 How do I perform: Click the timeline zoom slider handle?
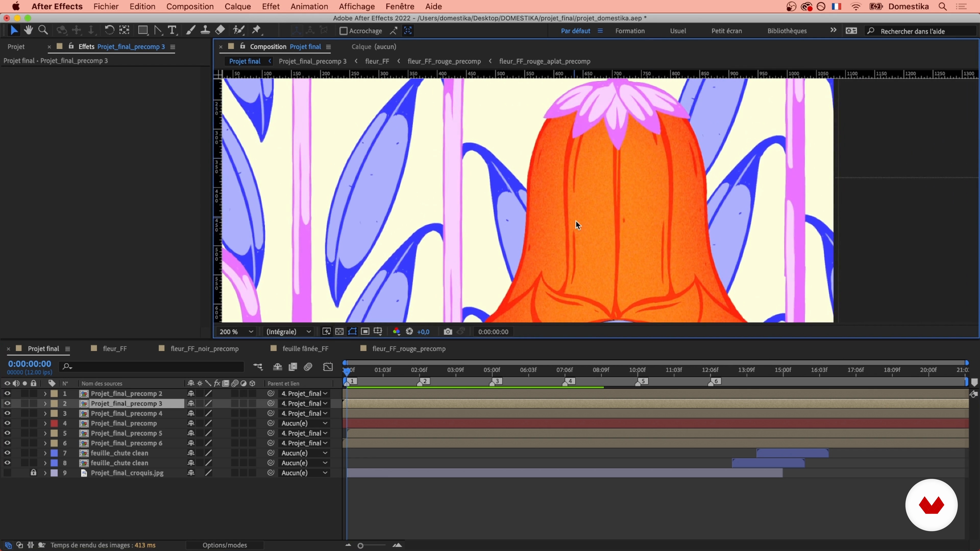tap(360, 546)
